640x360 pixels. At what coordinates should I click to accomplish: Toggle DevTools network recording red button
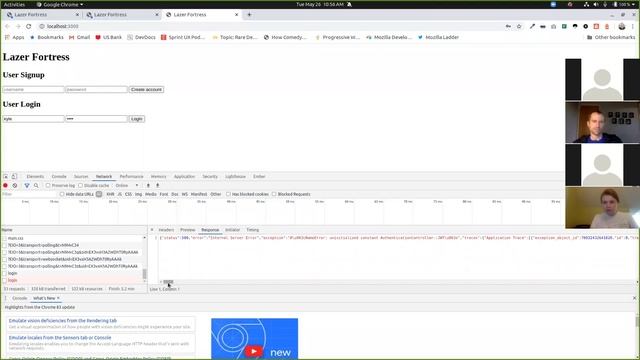point(5,185)
